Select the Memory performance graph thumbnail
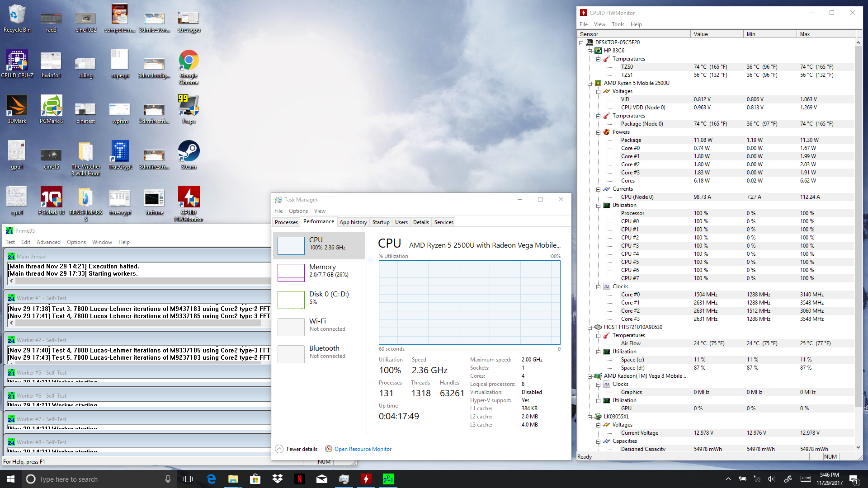 pos(291,272)
